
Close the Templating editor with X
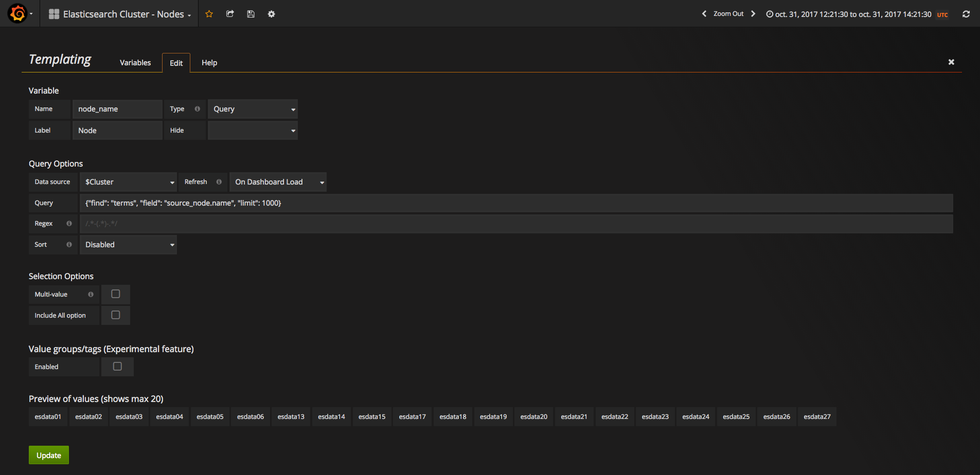point(951,62)
